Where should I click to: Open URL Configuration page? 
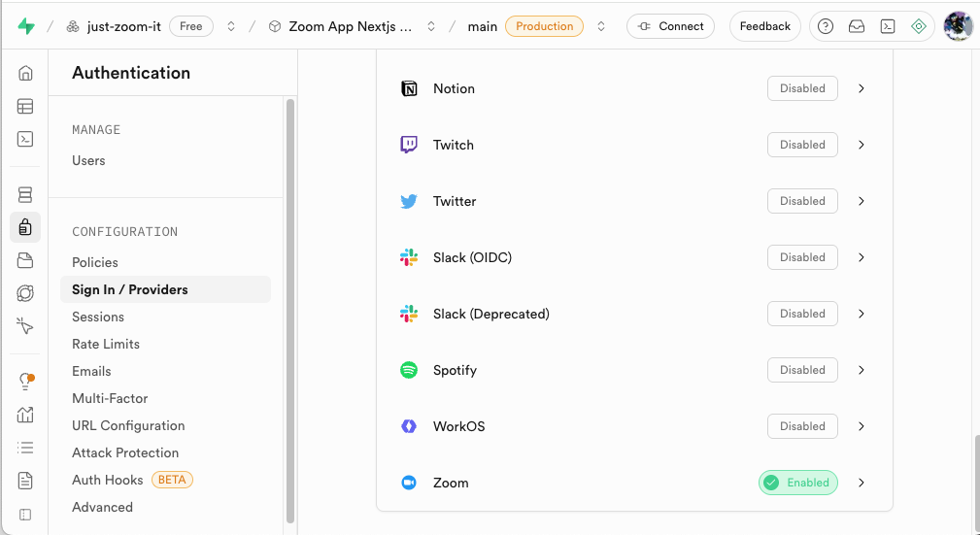[x=128, y=425]
